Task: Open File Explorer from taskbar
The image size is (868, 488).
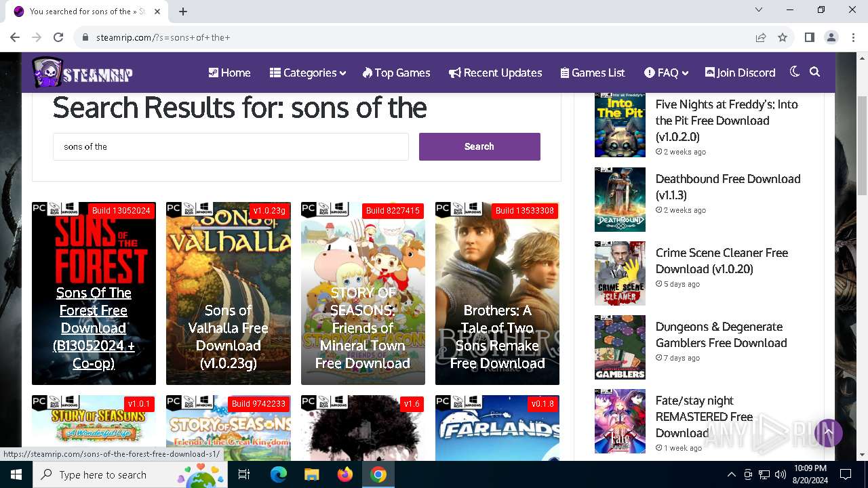Action: pyautogui.click(x=311, y=474)
